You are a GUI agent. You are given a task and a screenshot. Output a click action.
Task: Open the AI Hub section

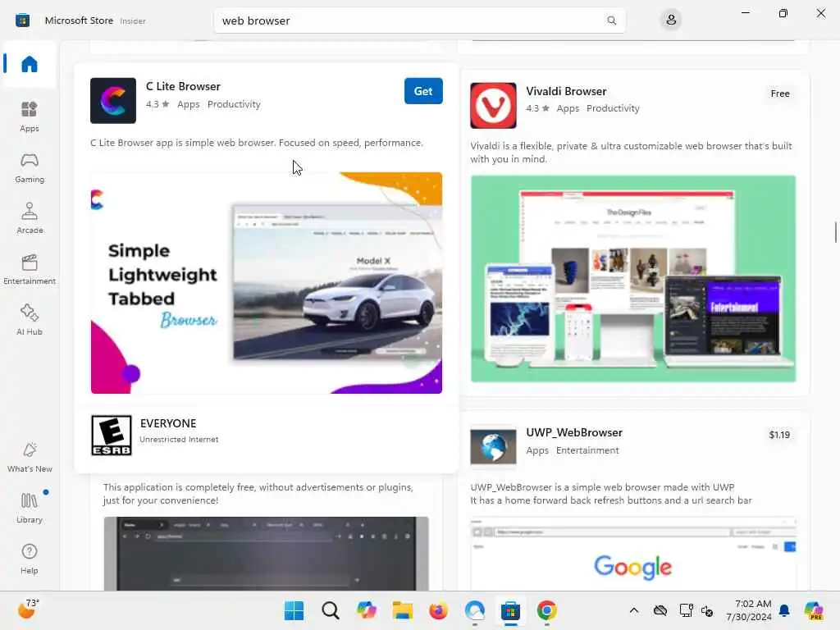pyautogui.click(x=30, y=320)
